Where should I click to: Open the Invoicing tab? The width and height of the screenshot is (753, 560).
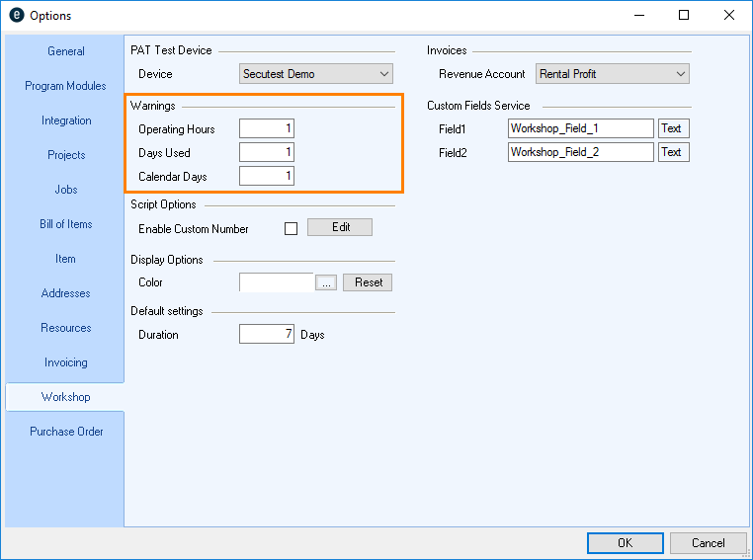(66, 362)
